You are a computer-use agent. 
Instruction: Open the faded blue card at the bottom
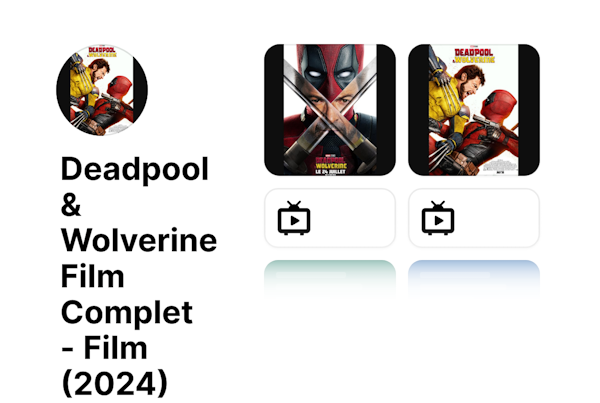474,278
